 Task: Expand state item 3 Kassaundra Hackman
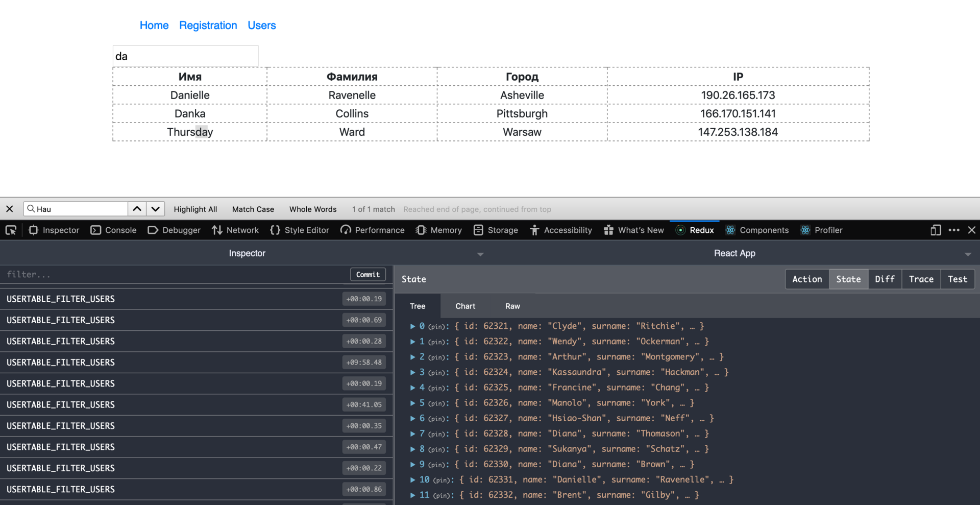(x=412, y=372)
